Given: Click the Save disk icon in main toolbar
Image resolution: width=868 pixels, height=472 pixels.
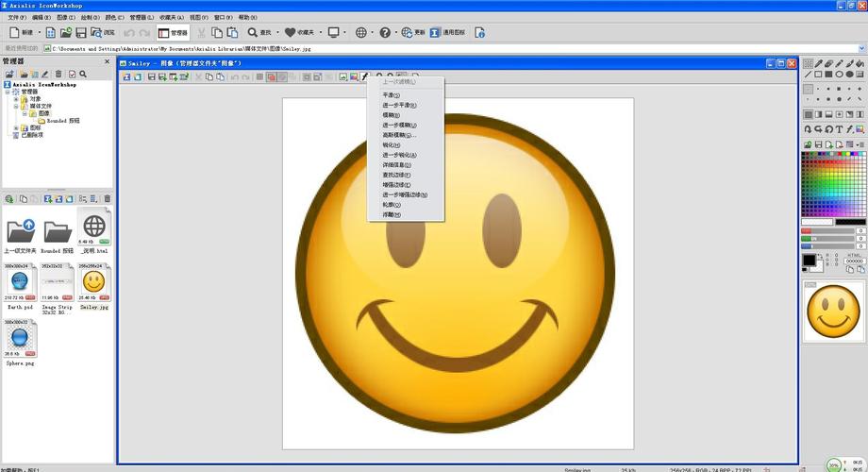Looking at the screenshot, I should coord(81,33).
